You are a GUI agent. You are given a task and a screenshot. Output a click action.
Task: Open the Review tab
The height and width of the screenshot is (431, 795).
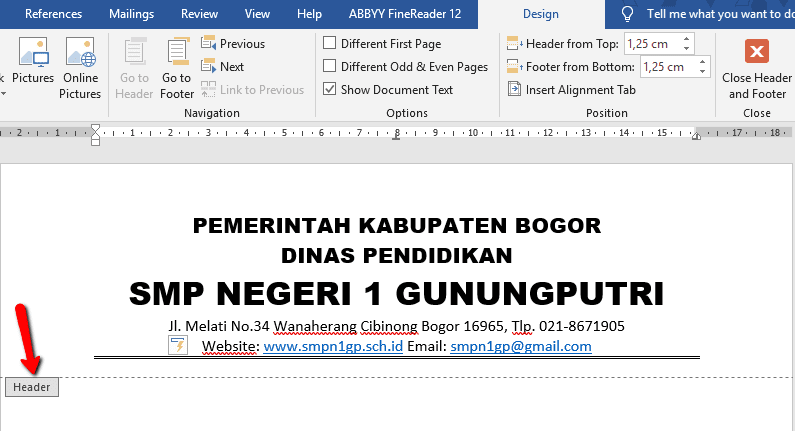click(x=199, y=14)
